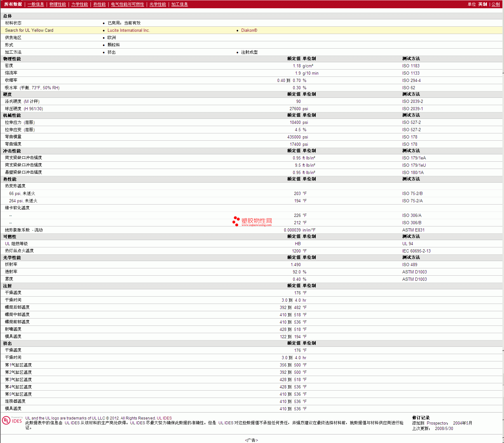This screenshot has width=504, height=443.
Task: Click the 连接器温度 row label
Action: point(15,401)
